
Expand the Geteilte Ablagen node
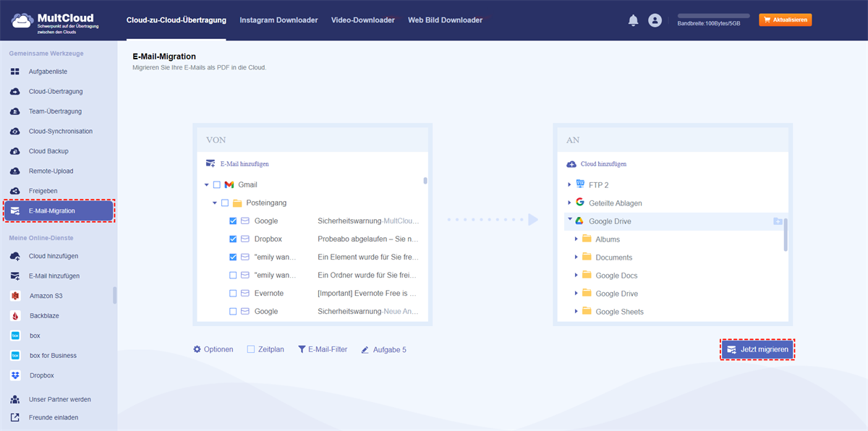(x=569, y=203)
